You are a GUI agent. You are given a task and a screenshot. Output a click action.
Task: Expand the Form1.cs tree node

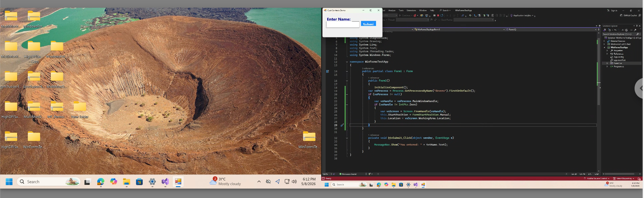[607, 63]
